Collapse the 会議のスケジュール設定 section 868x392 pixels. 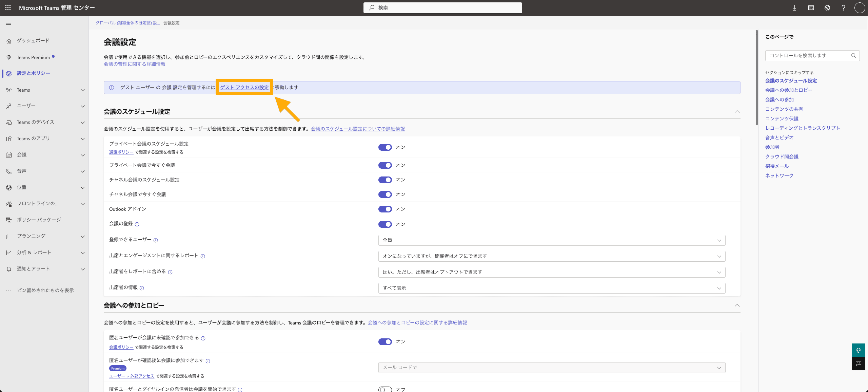pyautogui.click(x=737, y=112)
